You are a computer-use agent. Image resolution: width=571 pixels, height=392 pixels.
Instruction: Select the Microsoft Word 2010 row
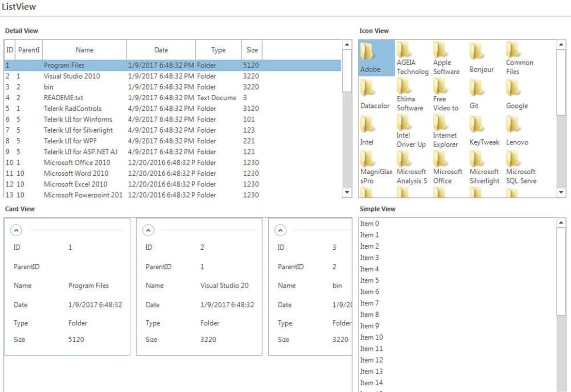point(172,173)
